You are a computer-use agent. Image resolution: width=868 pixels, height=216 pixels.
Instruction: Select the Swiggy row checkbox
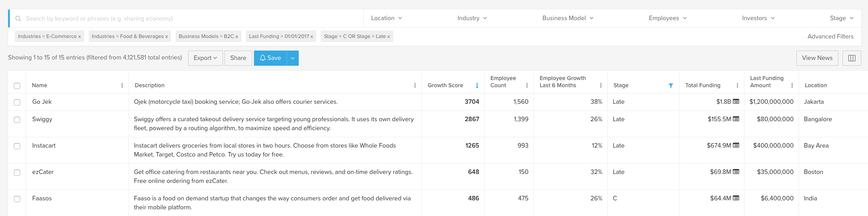[x=17, y=120]
